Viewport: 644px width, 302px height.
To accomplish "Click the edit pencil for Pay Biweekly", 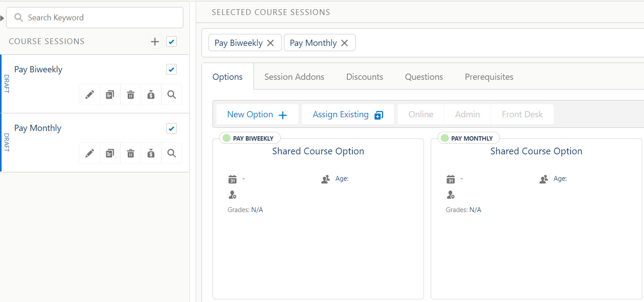I will 89,94.
